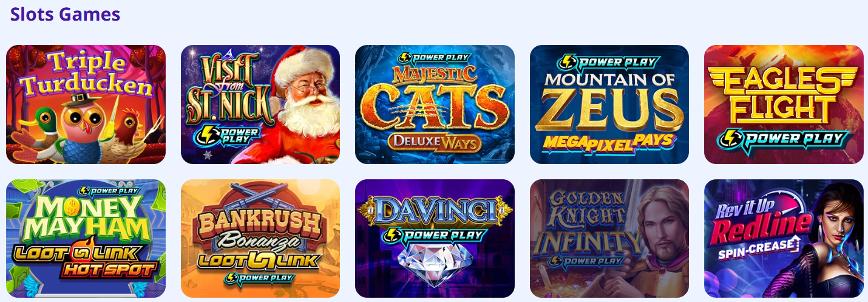This screenshot has width=868, height=302.
Task: Open Money Mayham Loot Link Hot Spot
Action: [86, 238]
